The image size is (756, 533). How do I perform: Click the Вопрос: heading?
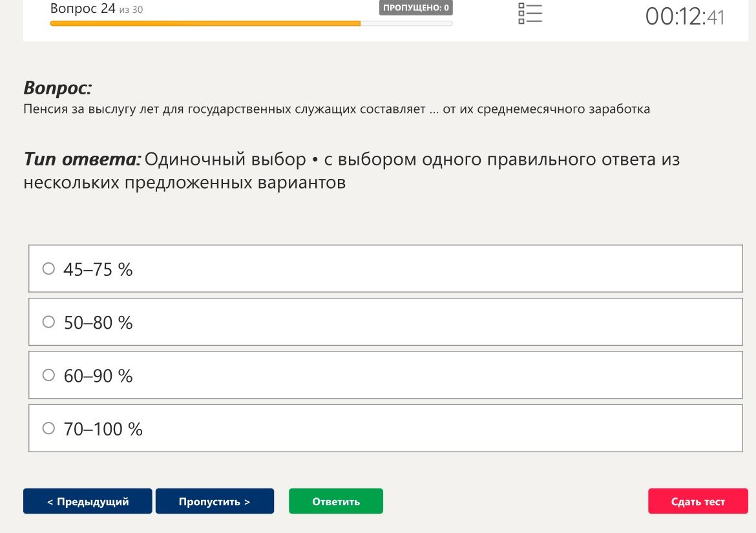coord(58,88)
